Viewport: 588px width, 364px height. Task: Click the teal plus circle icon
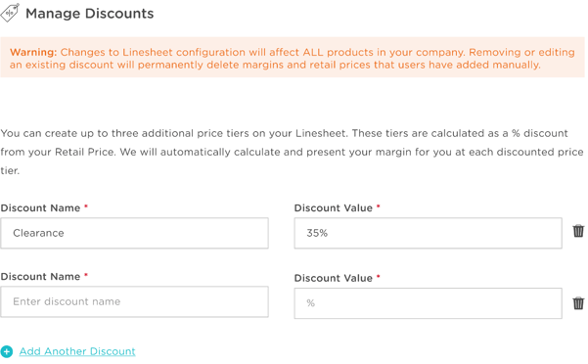click(7, 351)
